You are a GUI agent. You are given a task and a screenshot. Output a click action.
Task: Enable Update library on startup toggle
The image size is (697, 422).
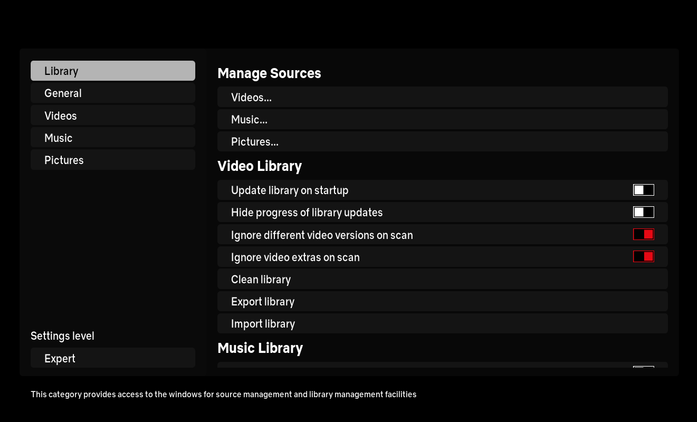[643, 190]
